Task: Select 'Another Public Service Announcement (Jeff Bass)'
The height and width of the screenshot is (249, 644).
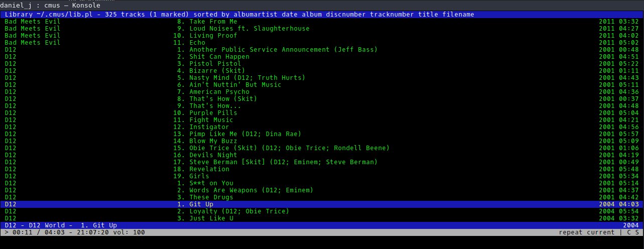Action: point(322,50)
